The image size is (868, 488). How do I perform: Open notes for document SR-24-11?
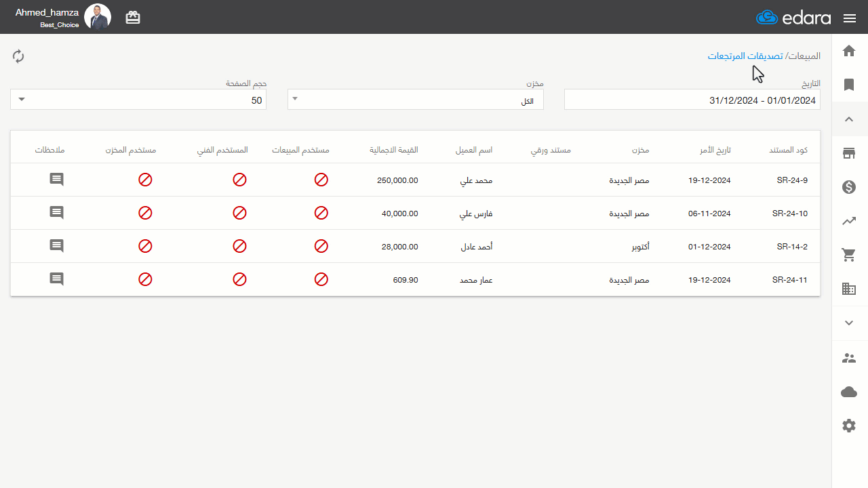(57, 279)
